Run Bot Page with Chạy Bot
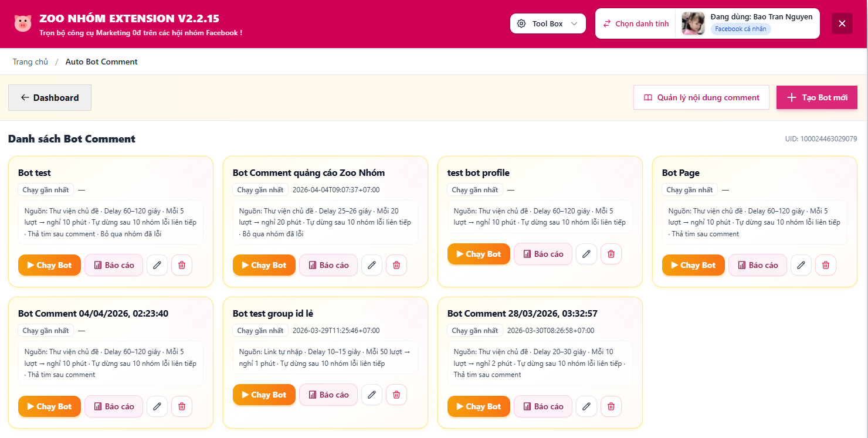The image size is (868, 438). (693, 265)
